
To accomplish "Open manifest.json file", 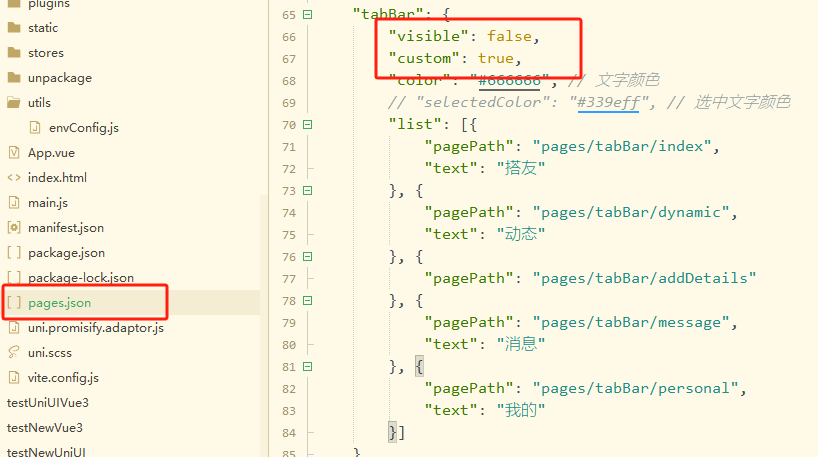I will 66,228.
